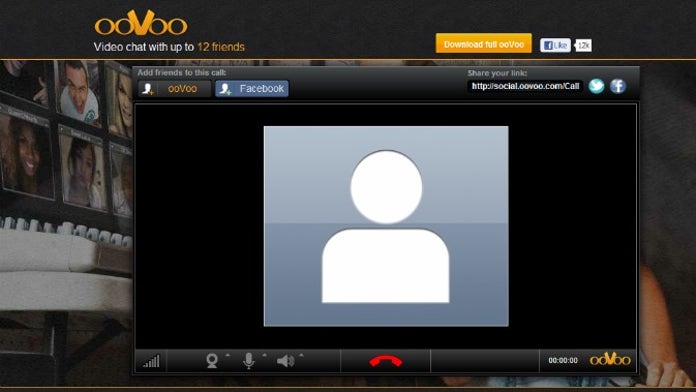This screenshot has width=696, height=392.
Task: Add friends via the ooVoo button
Action: pyautogui.click(x=174, y=89)
